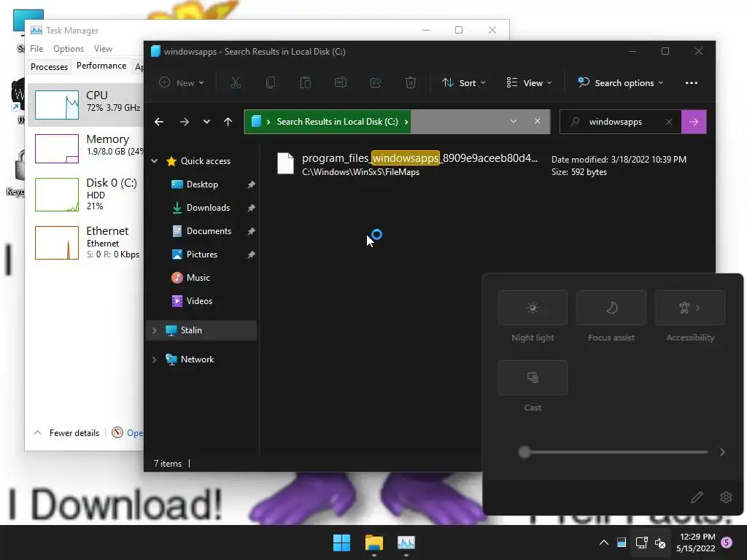Expand the Stalin computer node
This screenshot has width=747, height=560.
coord(155,330)
